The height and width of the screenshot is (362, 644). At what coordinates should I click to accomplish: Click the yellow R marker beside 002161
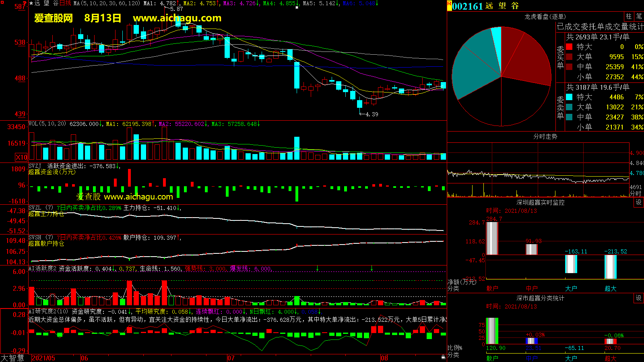pyautogui.click(x=449, y=6)
